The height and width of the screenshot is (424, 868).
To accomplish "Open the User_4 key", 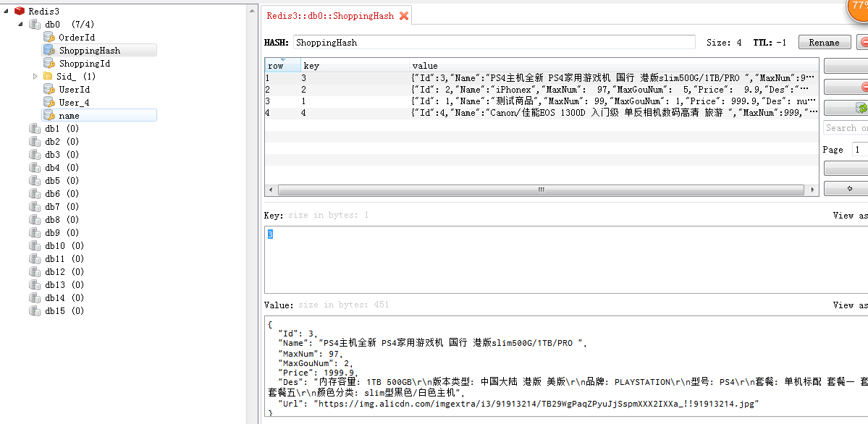I will pos(74,103).
